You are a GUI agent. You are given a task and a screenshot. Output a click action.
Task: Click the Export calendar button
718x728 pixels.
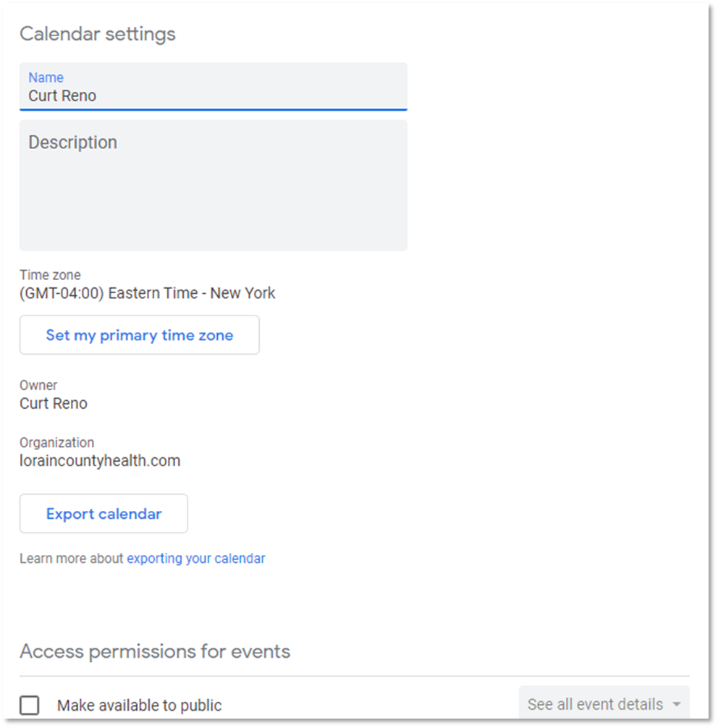(104, 514)
